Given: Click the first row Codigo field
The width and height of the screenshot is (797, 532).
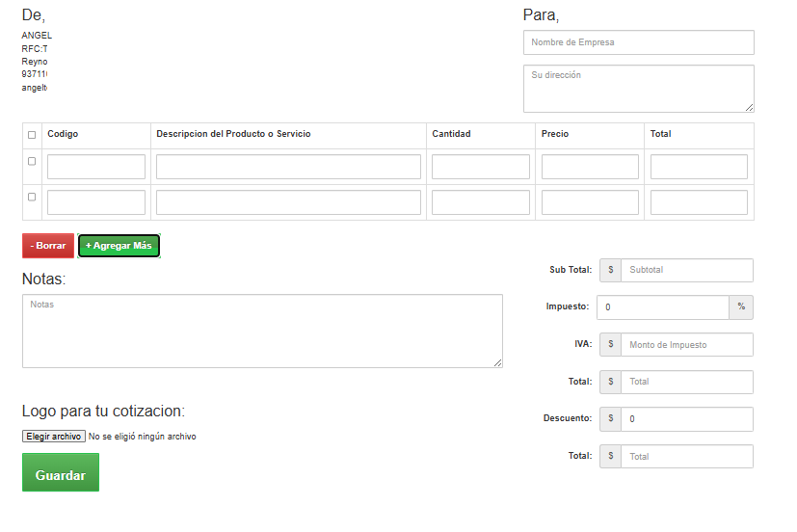Looking at the screenshot, I should coord(96,167).
